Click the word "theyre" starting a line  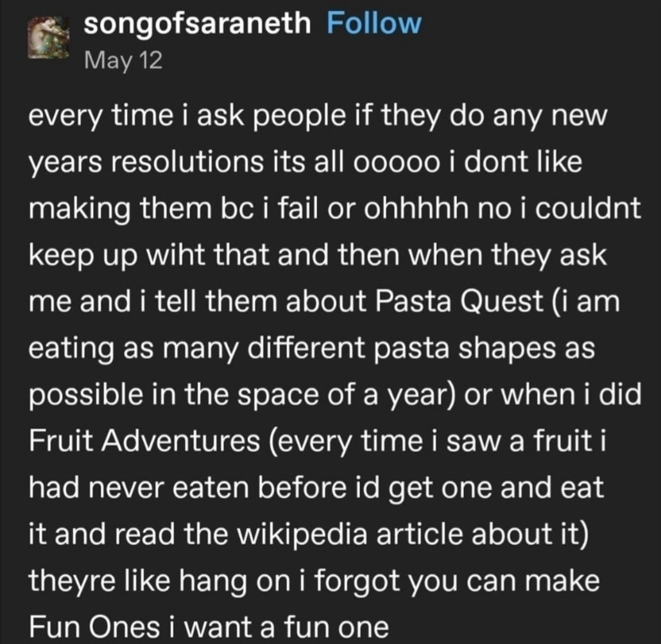click(72, 581)
